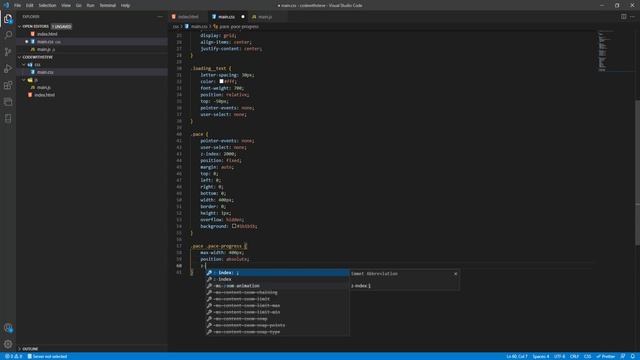Image resolution: width=640 pixels, height=360 pixels.
Task: Open the Extensions view
Action: 8,85
